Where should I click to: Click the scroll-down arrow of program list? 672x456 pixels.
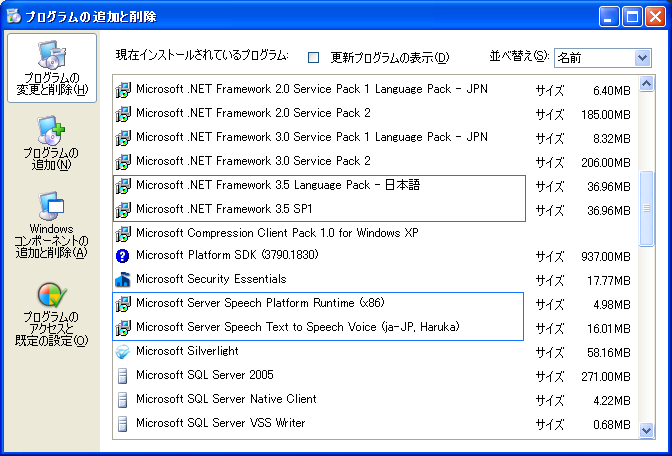[x=647, y=430]
